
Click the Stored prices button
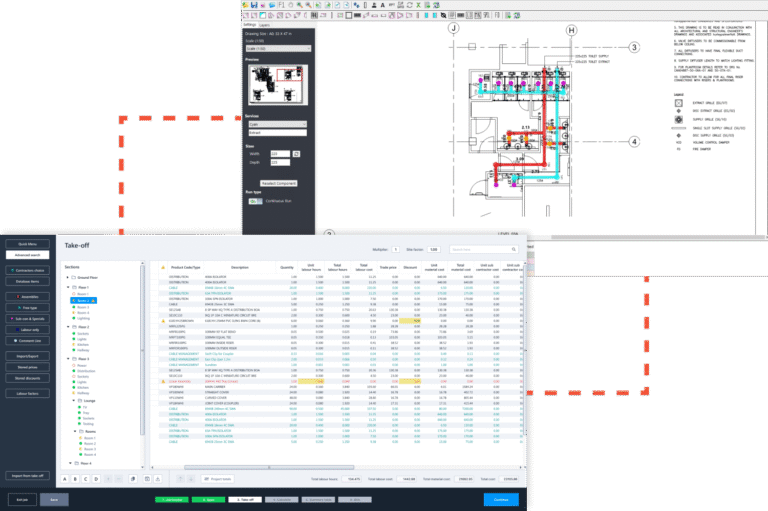(x=27, y=367)
